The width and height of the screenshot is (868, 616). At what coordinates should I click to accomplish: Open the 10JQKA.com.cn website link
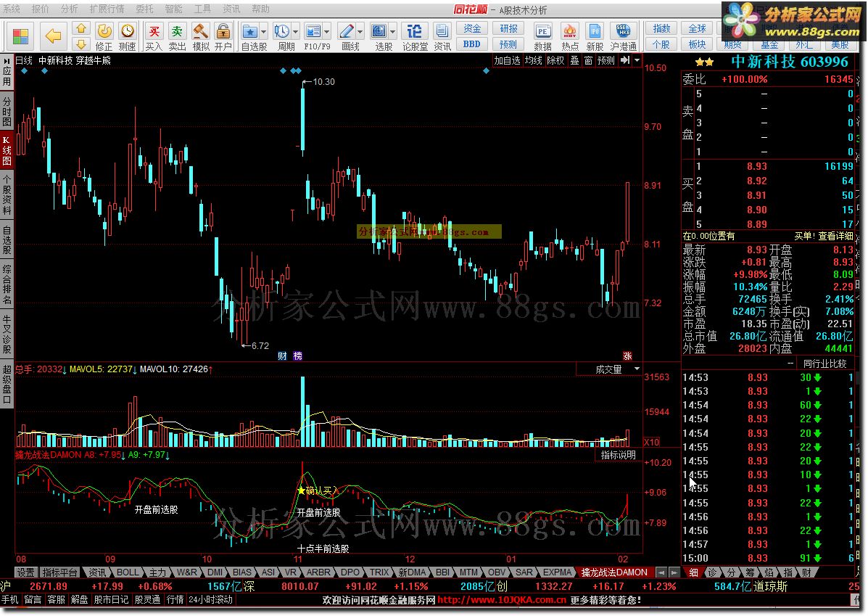point(502,600)
